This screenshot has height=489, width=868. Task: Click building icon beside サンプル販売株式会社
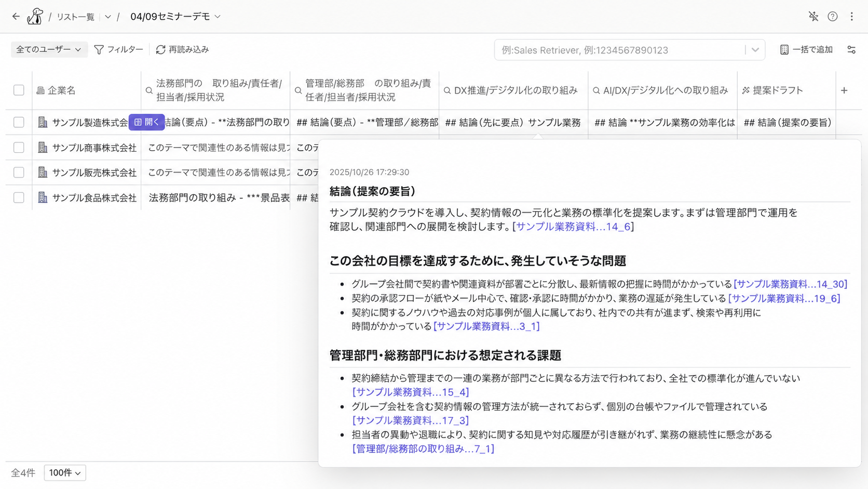click(43, 173)
